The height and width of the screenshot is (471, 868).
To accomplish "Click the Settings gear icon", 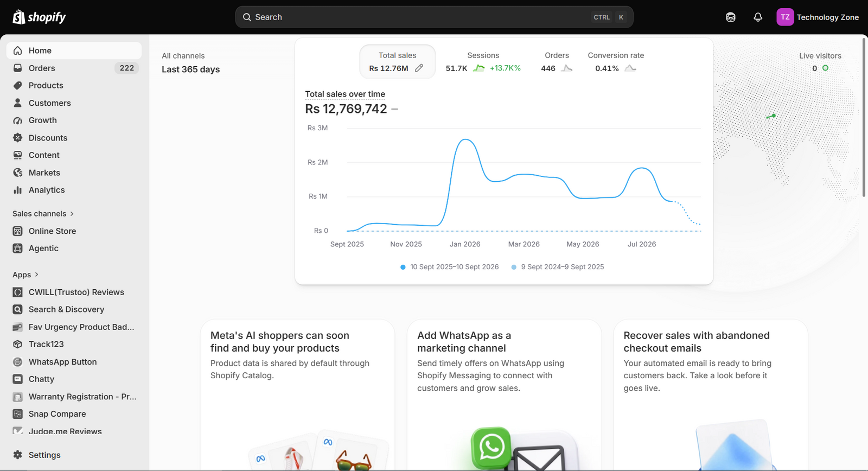I will coord(18,455).
